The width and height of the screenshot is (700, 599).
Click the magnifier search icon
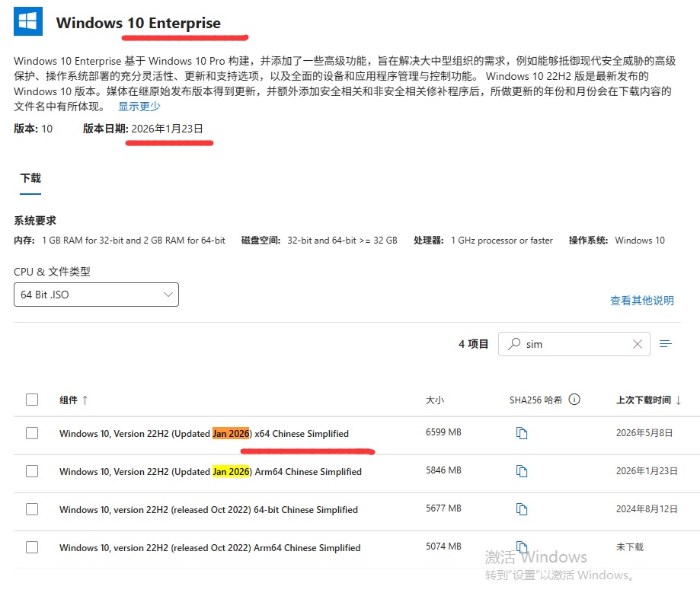pyautogui.click(x=514, y=343)
